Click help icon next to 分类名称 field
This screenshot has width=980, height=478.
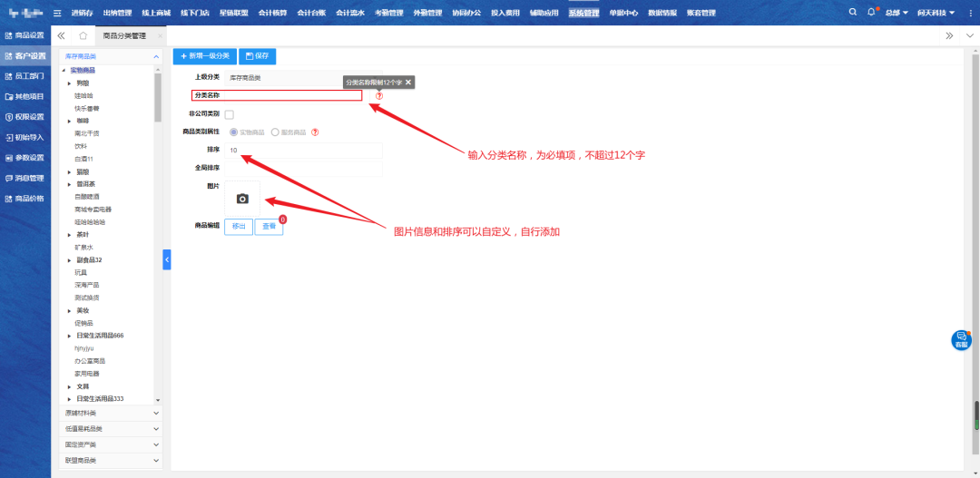379,96
